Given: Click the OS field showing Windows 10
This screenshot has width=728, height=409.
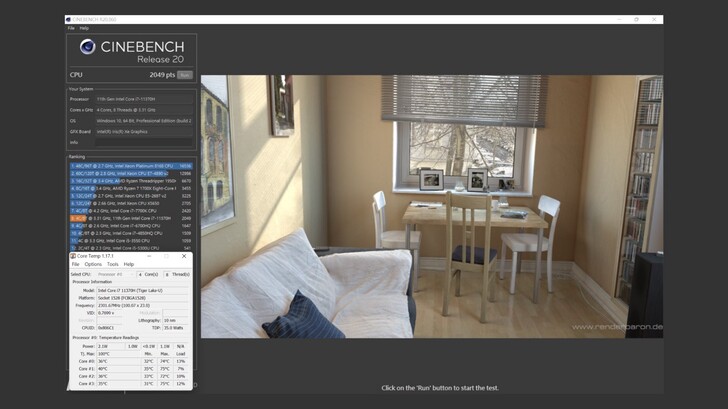Looking at the screenshot, I should coord(143,121).
